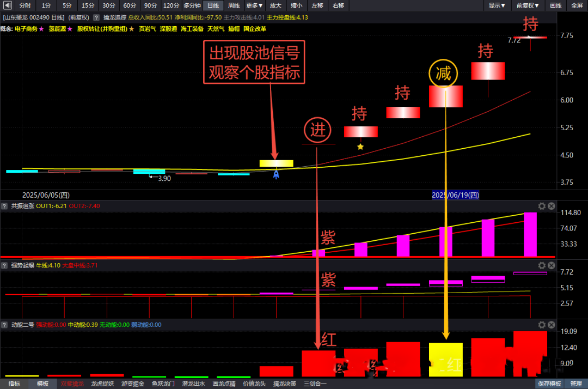Open the 海工装备 concept link

tap(192, 29)
